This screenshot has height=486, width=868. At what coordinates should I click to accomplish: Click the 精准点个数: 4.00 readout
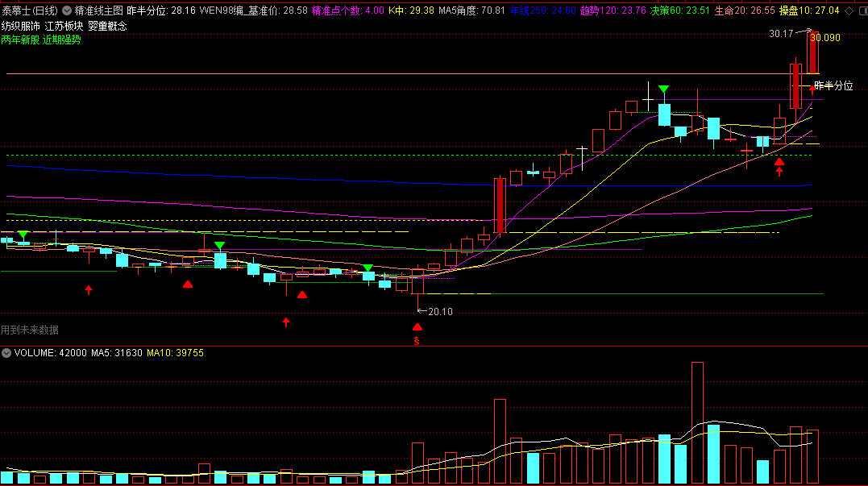coord(347,10)
